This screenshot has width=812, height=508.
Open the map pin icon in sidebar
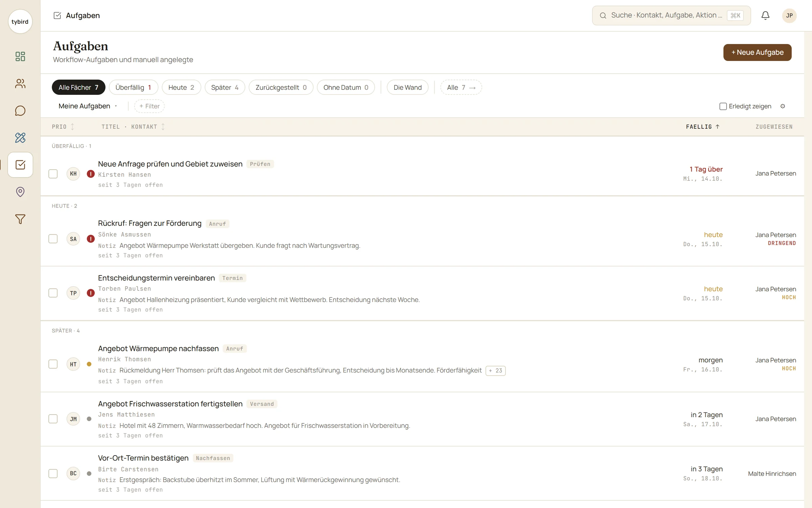pyautogui.click(x=20, y=192)
